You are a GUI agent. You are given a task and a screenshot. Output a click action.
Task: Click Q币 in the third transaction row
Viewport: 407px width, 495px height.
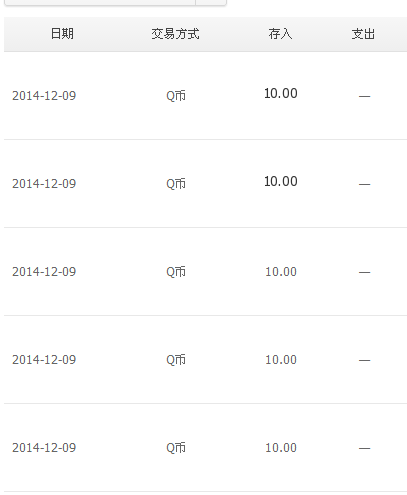pos(176,272)
